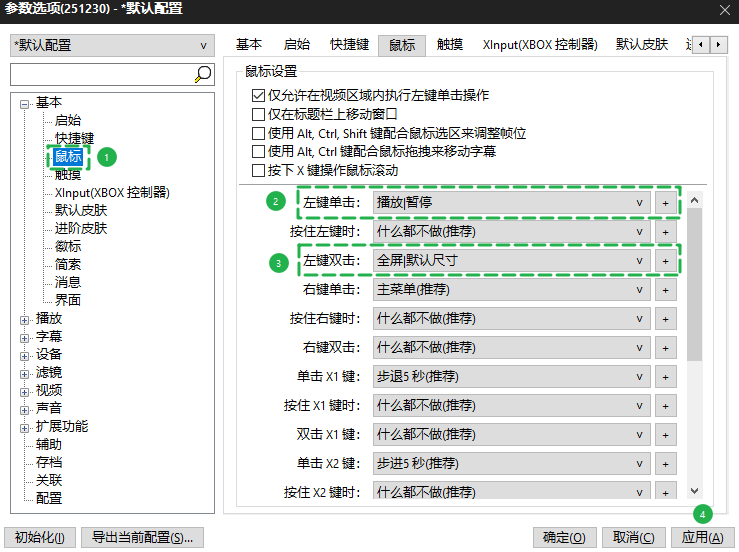Viewport: 739px width, 552px height.
Task: Open the 左键单击 action dropdown
Action: [x=510, y=202]
